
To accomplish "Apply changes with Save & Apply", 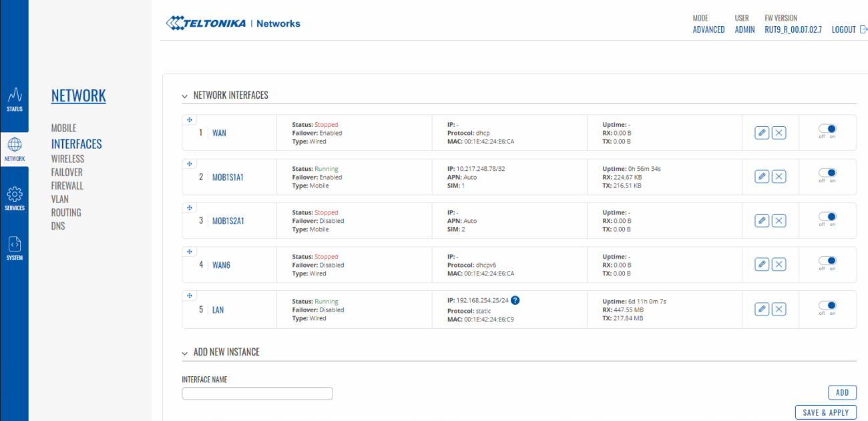I will click(825, 412).
